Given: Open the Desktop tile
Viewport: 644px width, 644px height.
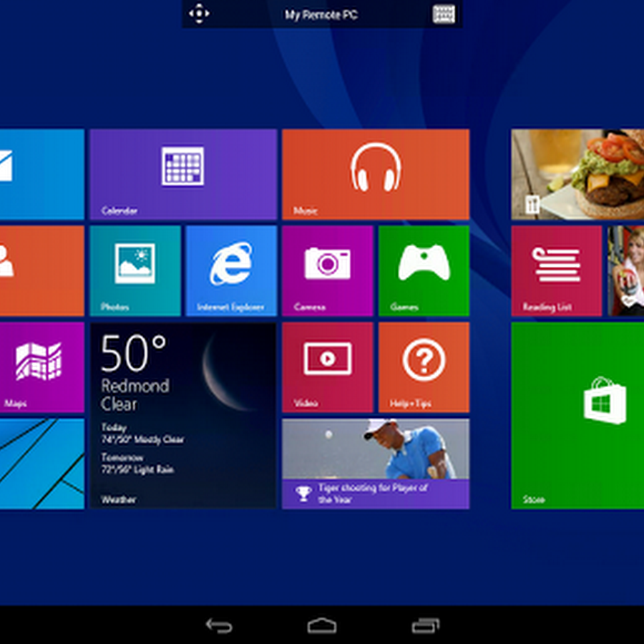Looking at the screenshot, I should (x=42, y=464).
